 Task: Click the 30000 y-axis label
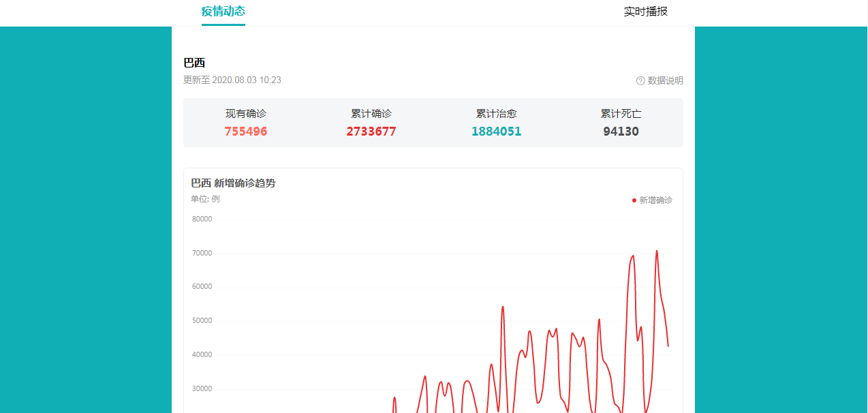(202, 389)
